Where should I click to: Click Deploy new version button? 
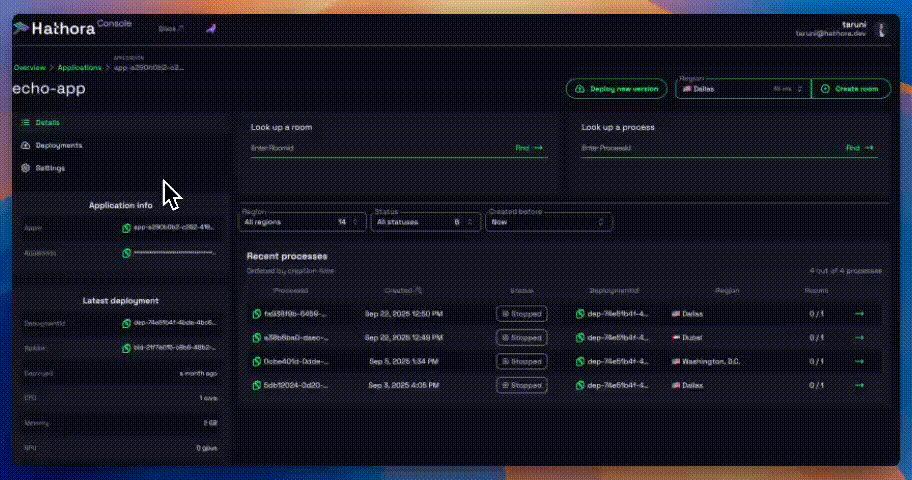coord(617,89)
